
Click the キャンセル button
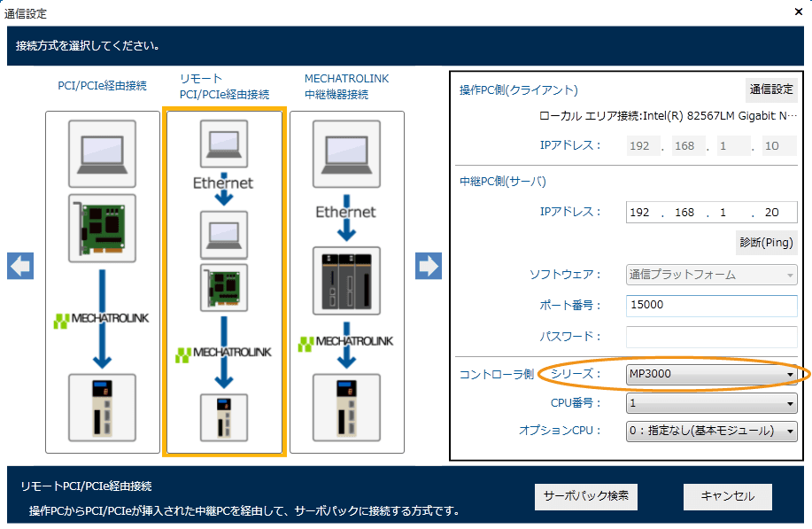click(x=727, y=496)
